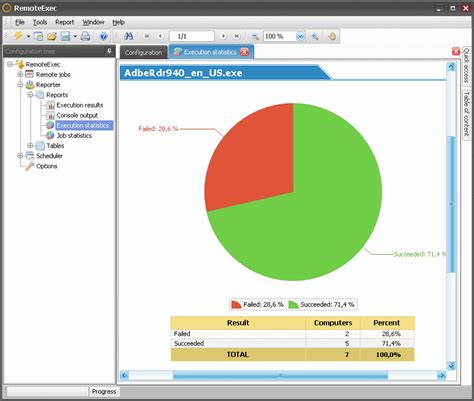Open the Execution results report
Viewport: 474px width, 401px height.
[80, 105]
